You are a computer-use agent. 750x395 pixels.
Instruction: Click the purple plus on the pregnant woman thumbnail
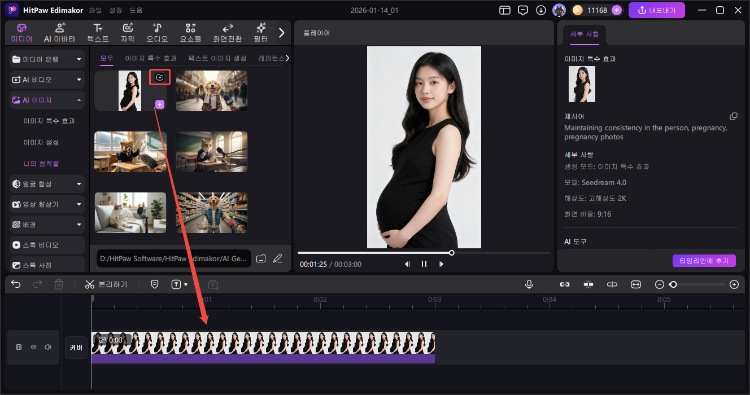(160, 104)
